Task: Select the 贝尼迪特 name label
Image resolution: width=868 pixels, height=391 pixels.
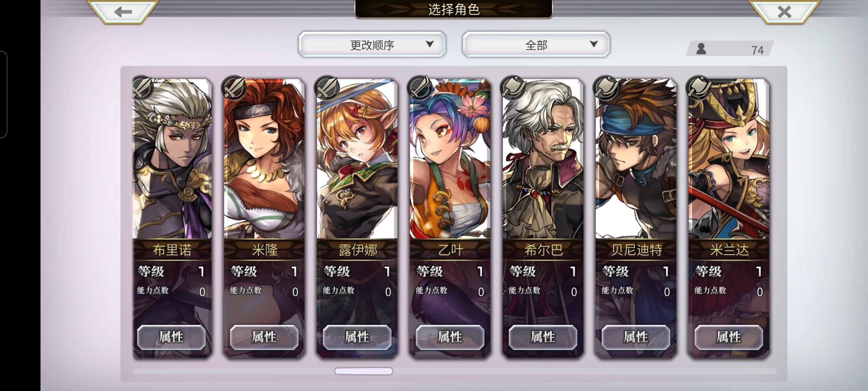Action: coord(636,250)
